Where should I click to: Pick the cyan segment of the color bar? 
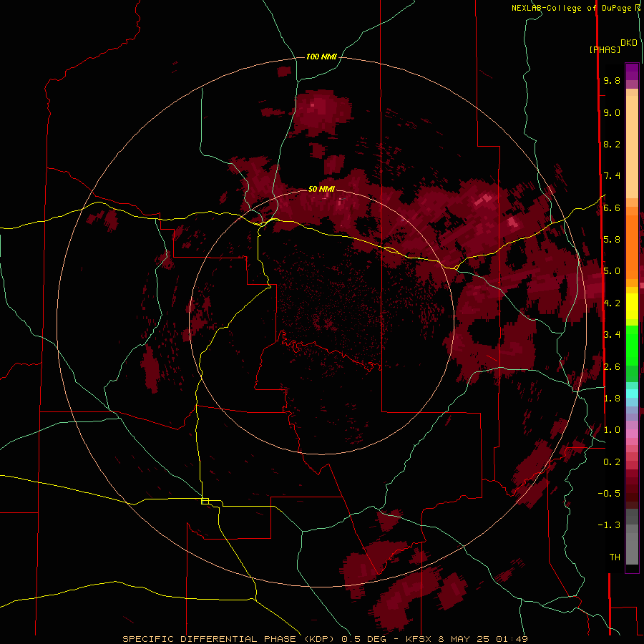(632, 394)
